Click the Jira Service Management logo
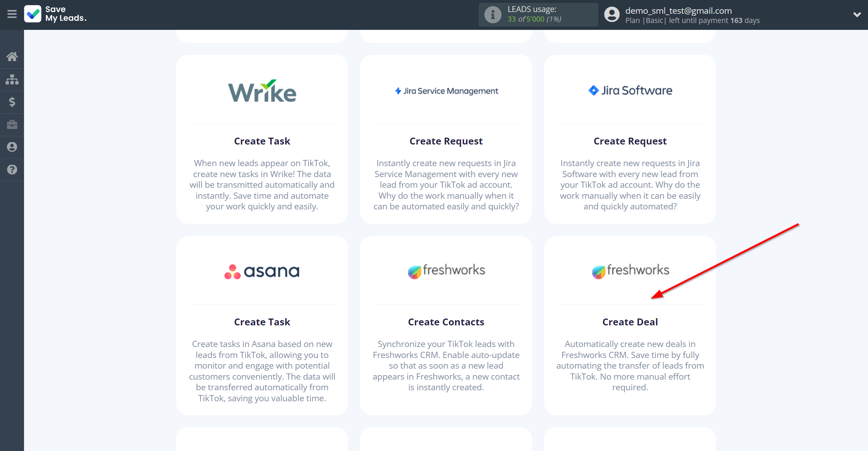 (x=446, y=91)
